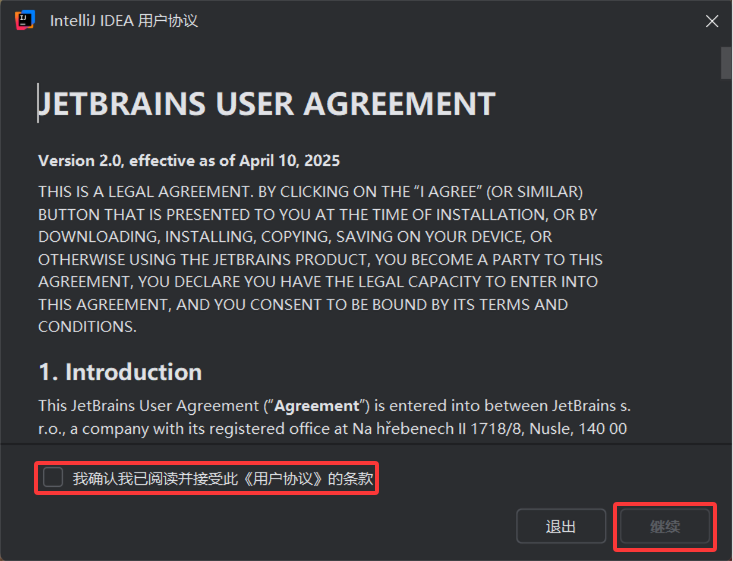Click the 'JETBRAINS USER AGREEMENT' heading
Image resolution: width=733 pixels, height=561 pixels.
point(266,104)
